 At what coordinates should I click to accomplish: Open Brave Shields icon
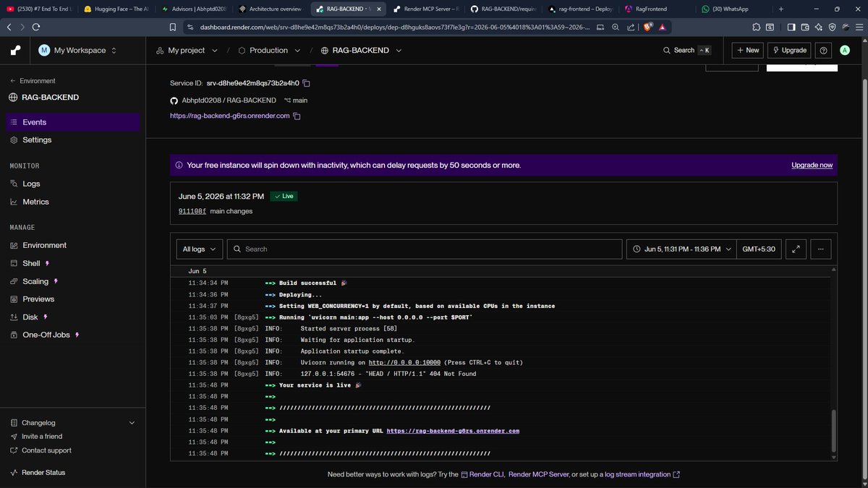click(x=648, y=27)
